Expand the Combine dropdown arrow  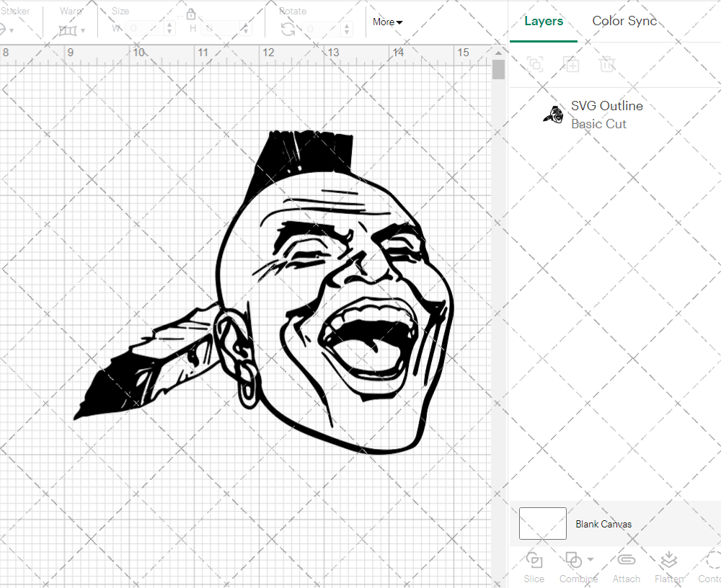click(590, 559)
